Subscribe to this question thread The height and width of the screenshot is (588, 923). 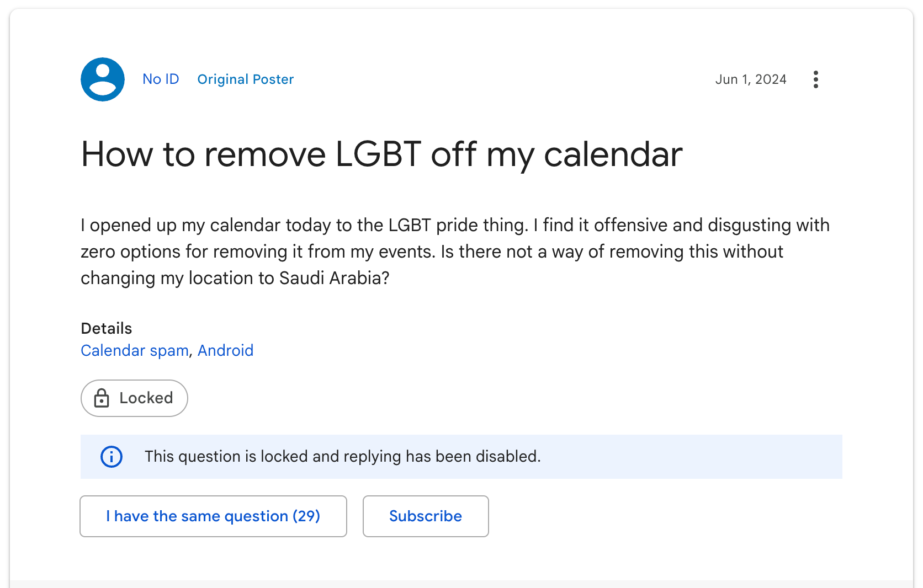(x=425, y=516)
